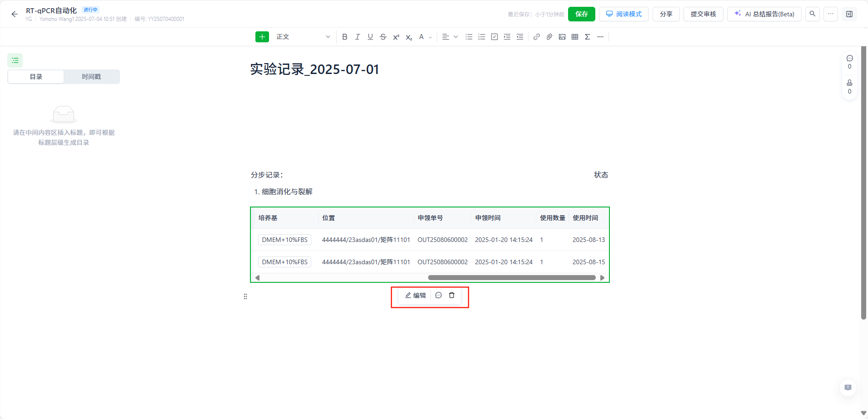Viewport: 868px width, 419px height.
Task: Insert a checkbox task list
Action: [494, 37]
